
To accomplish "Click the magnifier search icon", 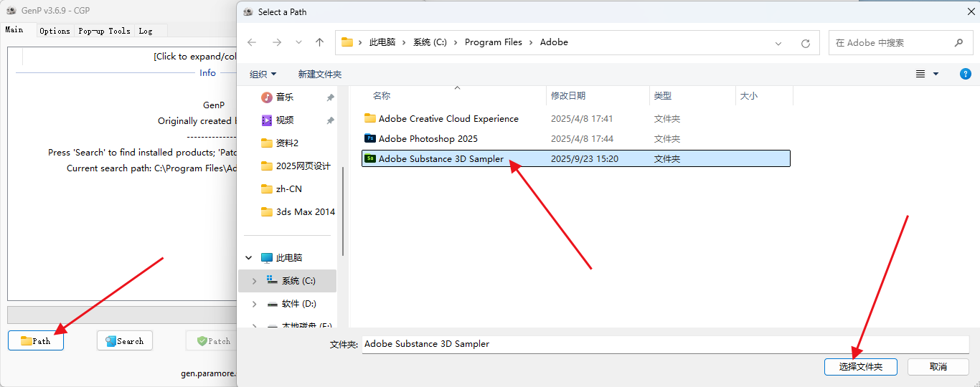I will click(x=958, y=43).
